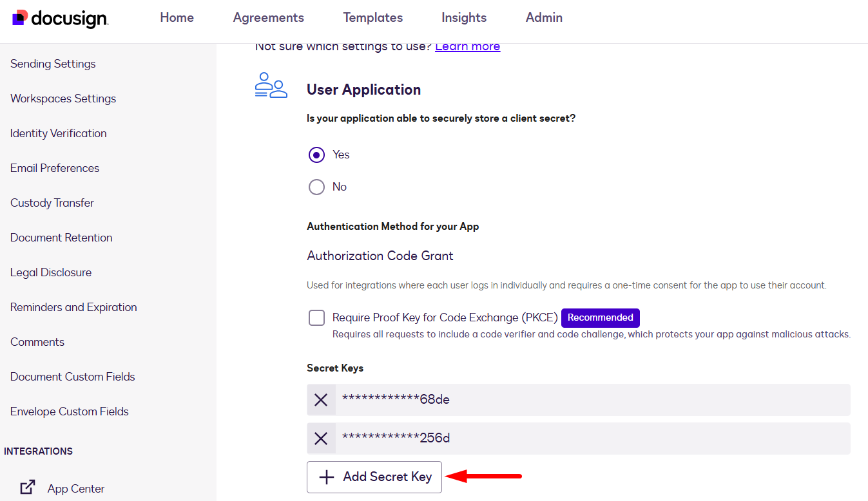The image size is (868, 501).
Task: Select the Yes radio button
Action: 316,155
